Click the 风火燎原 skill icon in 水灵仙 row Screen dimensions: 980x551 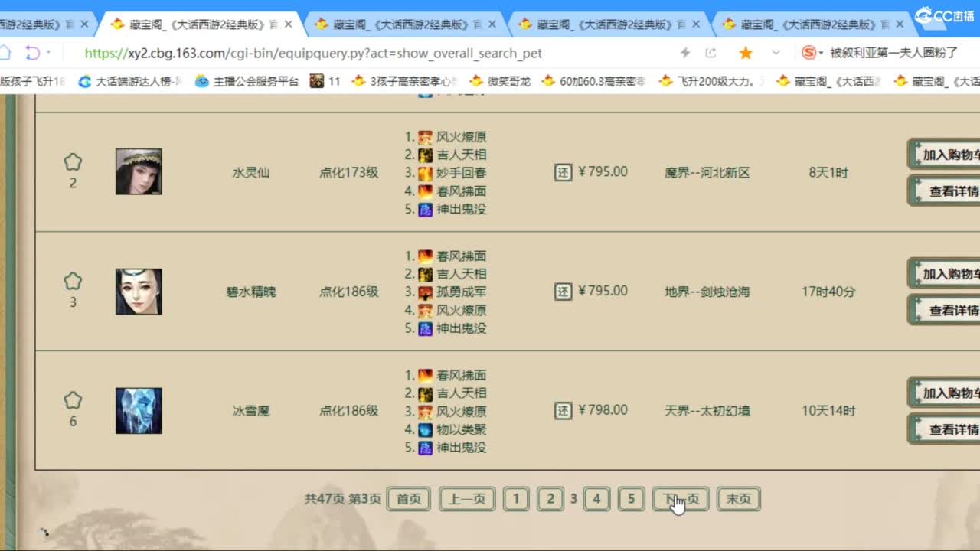coord(425,137)
